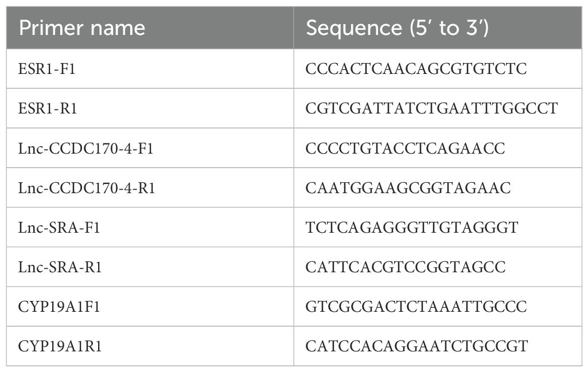Click the CYP19A1F1 primer name
The width and height of the screenshot is (588, 372).
pos(59,307)
